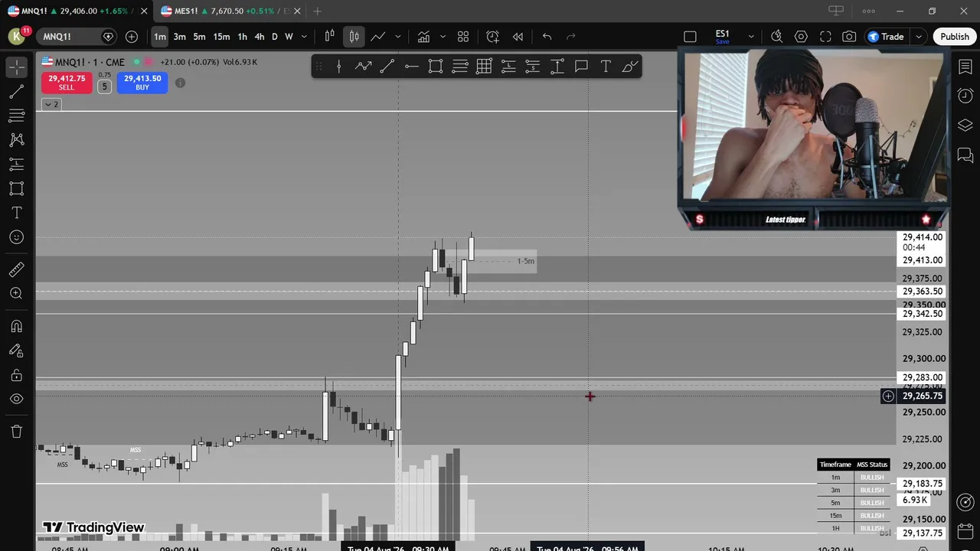Select the daily D timeframe

point(275,37)
